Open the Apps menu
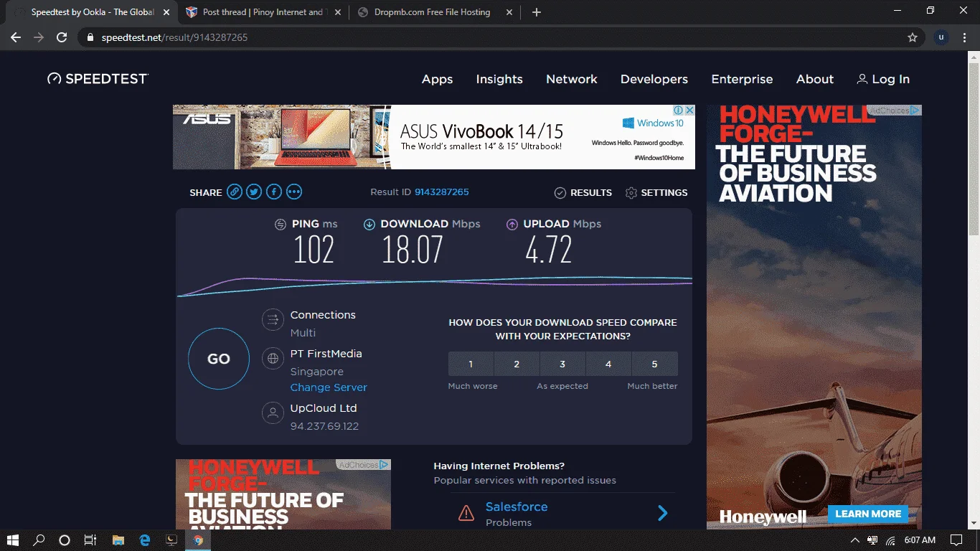The width and height of the screenshot is (980, 551). click(x=437, y=79)
